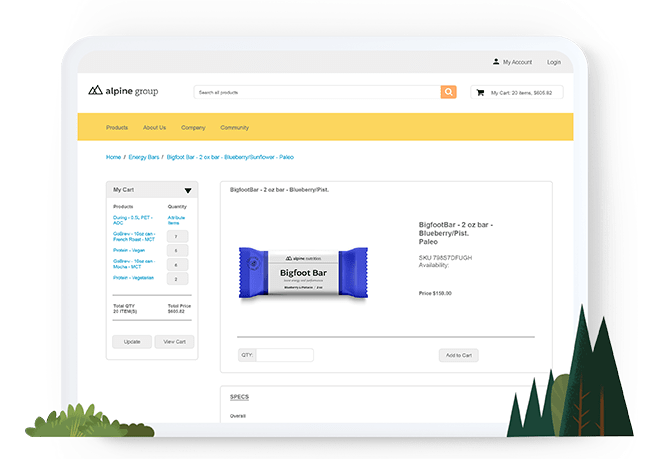Screen dimensions: 650x459
Task: Go to Home breadcrumb link
Action: coord(114,157)
